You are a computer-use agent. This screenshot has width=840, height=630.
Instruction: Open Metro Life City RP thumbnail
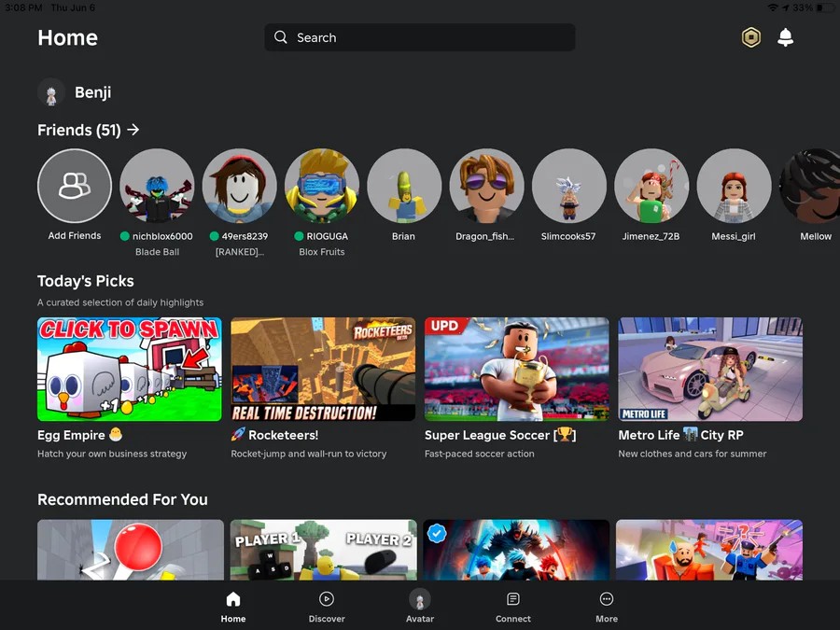(x=710, y=369)
